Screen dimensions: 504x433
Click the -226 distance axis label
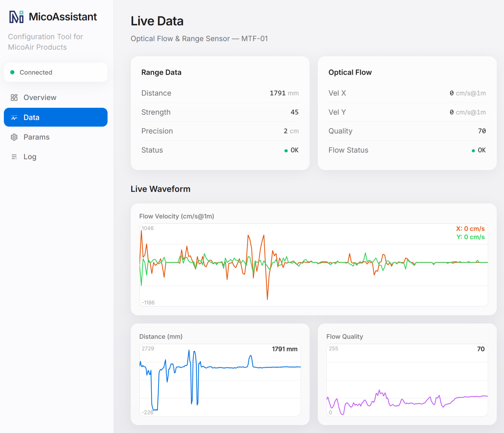click(x=147, y=412)
